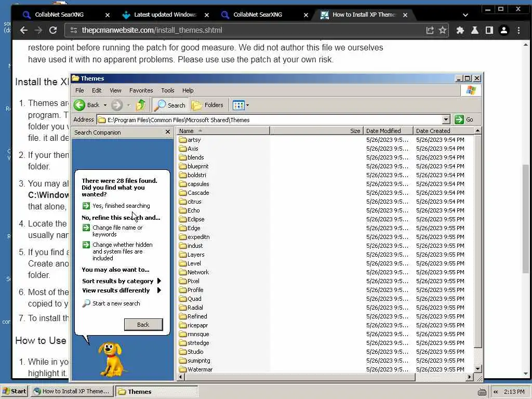This screenshot has width=532, height=399.
Task: Sort by the Size column header
Action: point(316,130)
